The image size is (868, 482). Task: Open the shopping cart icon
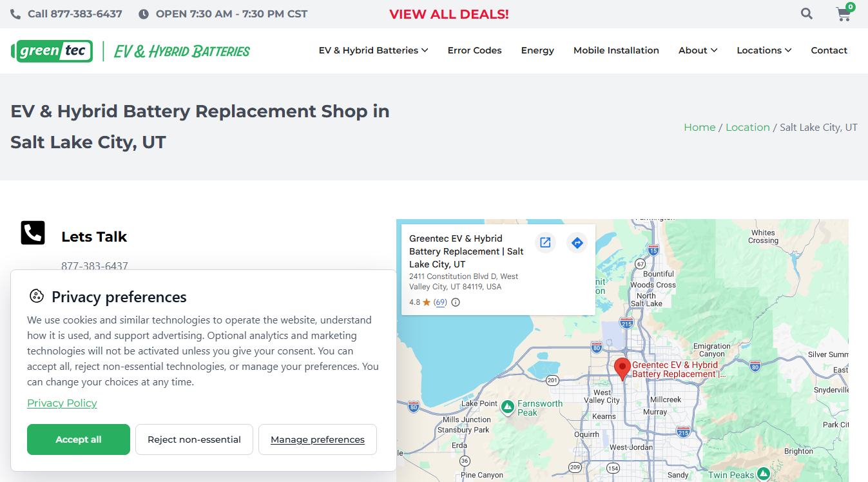point(844,14)
